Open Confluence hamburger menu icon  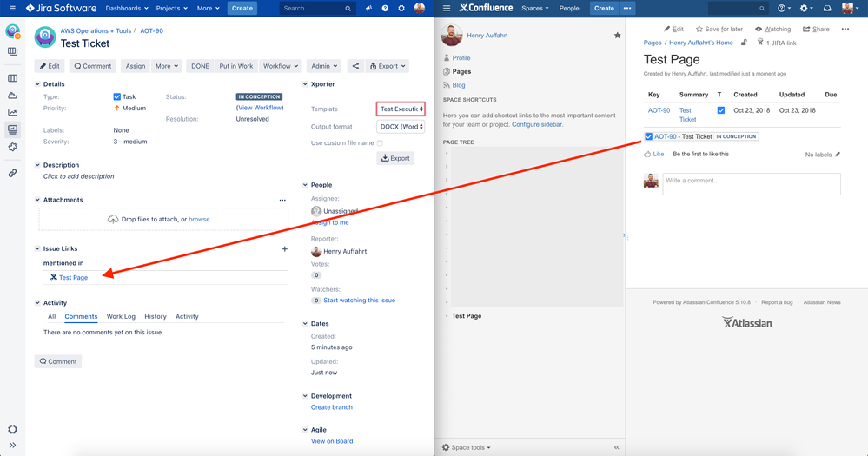(447, 9)
